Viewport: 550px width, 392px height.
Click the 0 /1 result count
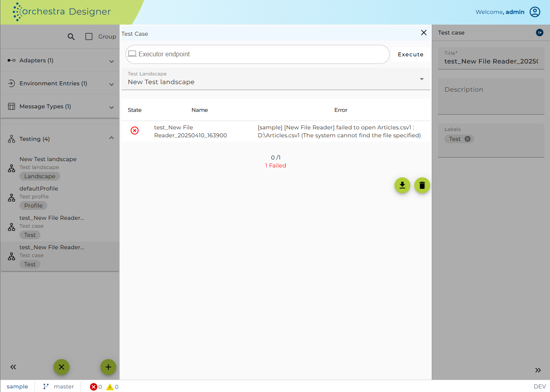(x=276, y=158)
